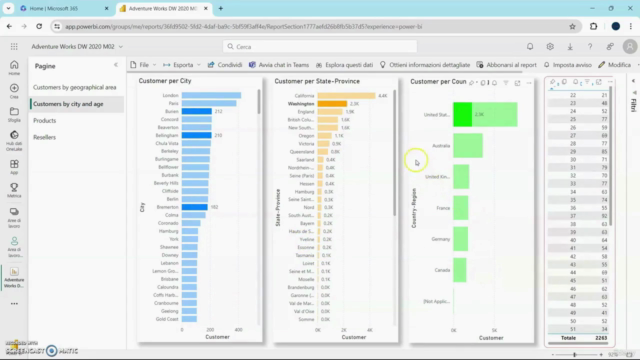
Task: Select the Washington label in State-Province chart
Action: [301, 104]
